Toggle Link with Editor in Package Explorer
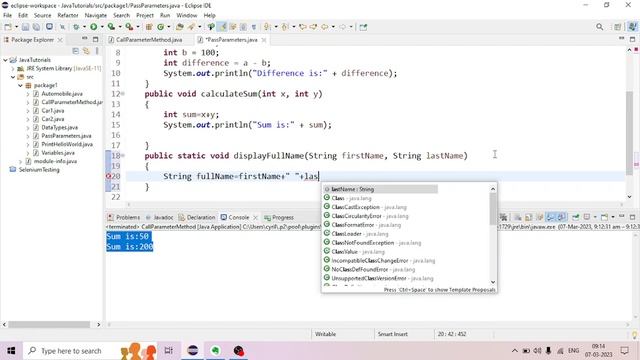This screenshot has height=360, width=640. click(86, 51)
